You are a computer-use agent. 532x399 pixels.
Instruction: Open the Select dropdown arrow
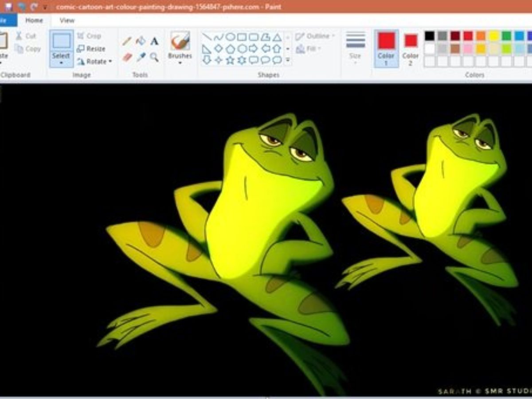click(61, 63)
